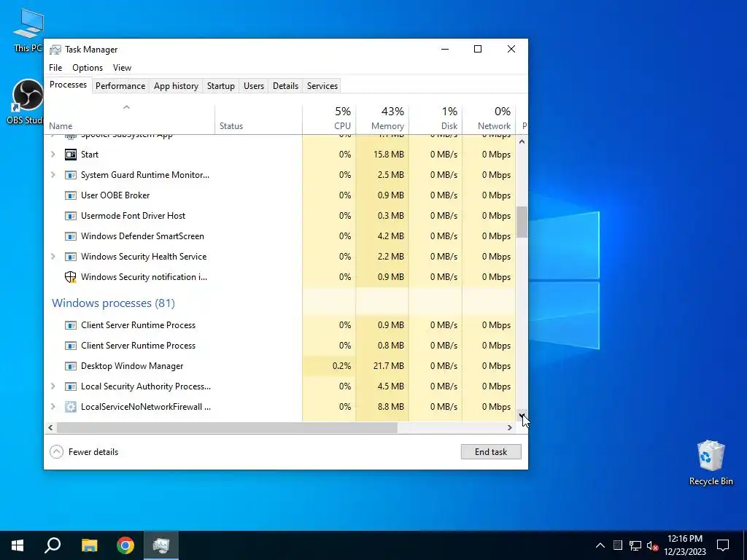
Task: Sort by the Memory column header
Action: tap(382, 119)
